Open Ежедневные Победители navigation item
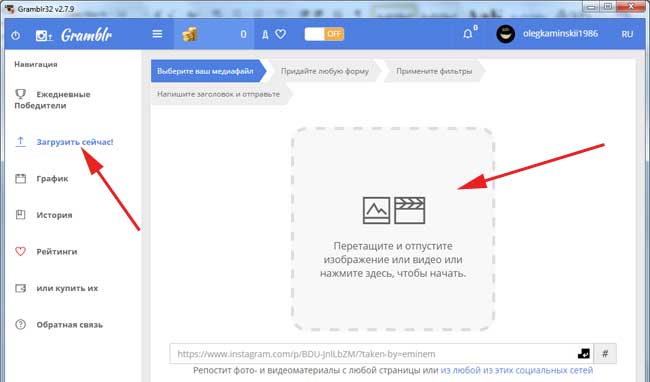 coord(52,100)
